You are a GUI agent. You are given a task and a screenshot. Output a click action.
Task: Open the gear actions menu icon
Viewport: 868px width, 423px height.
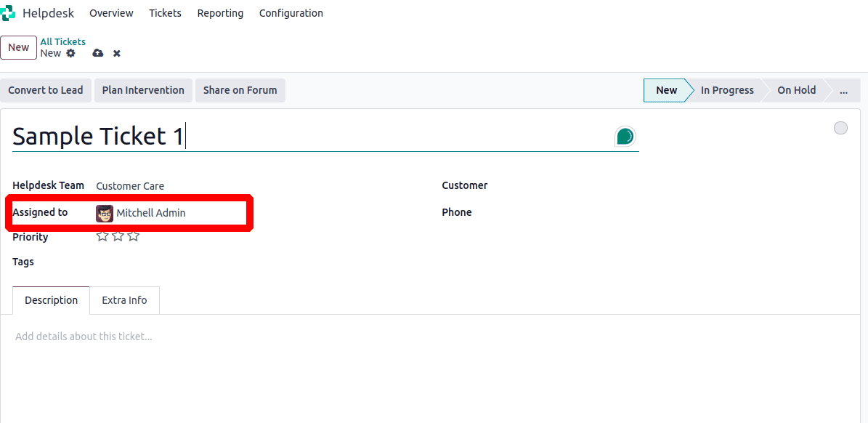pos(70,53)
